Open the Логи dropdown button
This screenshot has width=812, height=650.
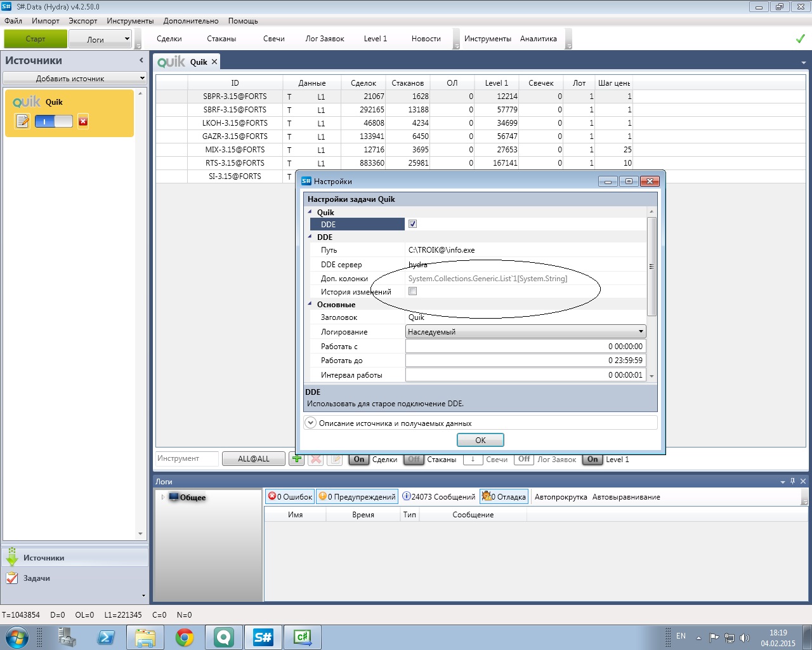(100, 39)
